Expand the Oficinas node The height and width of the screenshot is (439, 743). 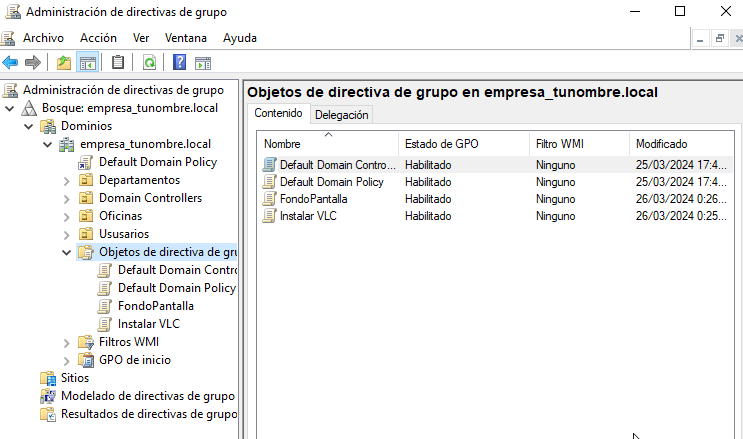pyautogui.click(x=66, y=217)
